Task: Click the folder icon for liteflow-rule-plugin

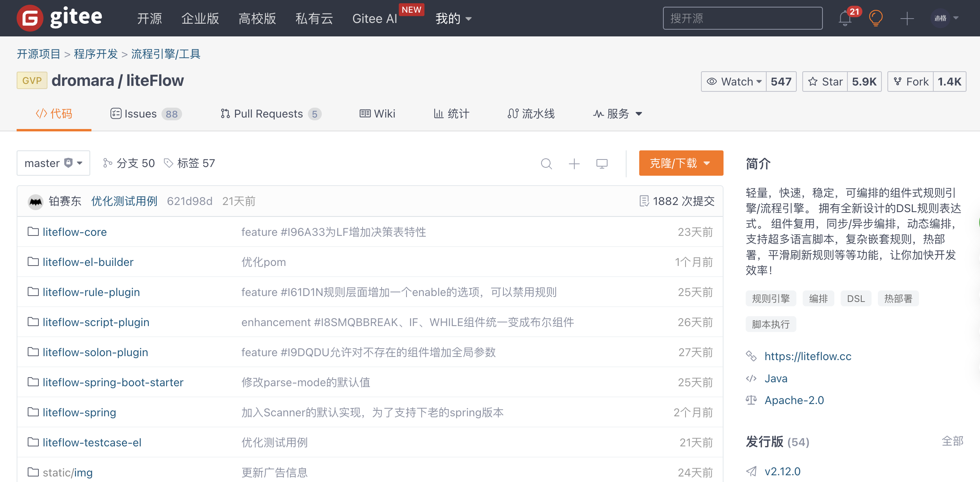Action: point(33,292)
